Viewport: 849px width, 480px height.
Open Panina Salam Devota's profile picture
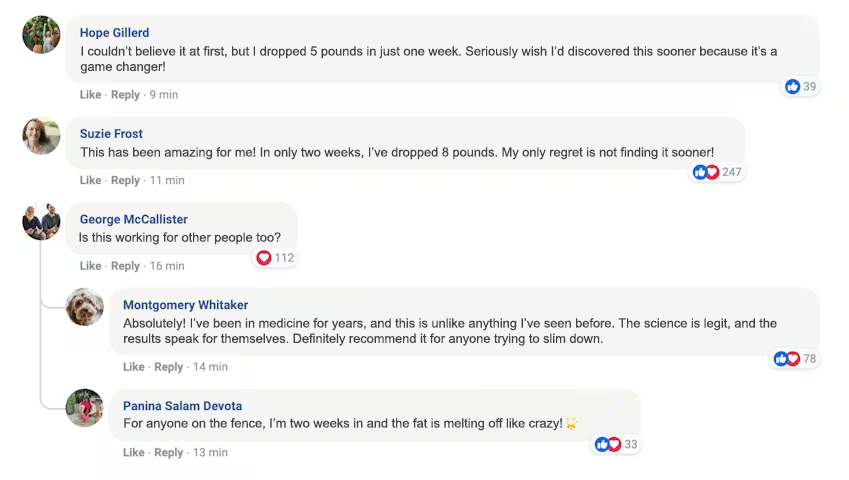coord(85,407)
